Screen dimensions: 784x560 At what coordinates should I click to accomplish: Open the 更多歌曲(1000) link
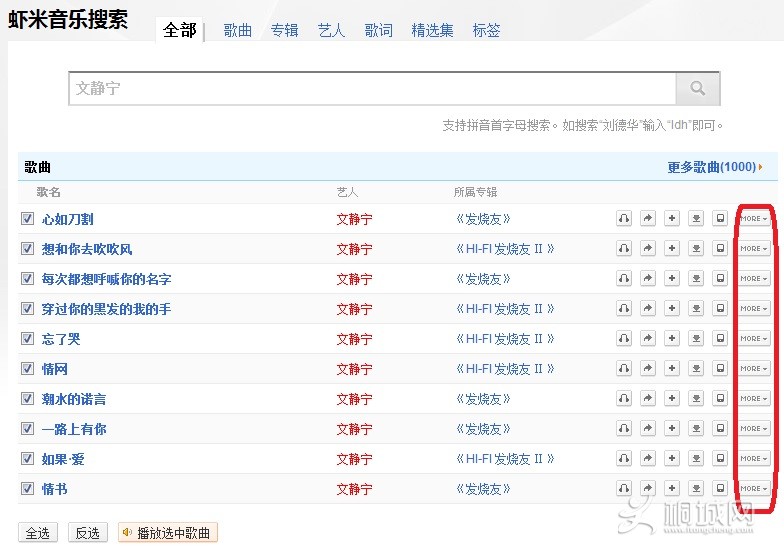[x=713, y=167]
